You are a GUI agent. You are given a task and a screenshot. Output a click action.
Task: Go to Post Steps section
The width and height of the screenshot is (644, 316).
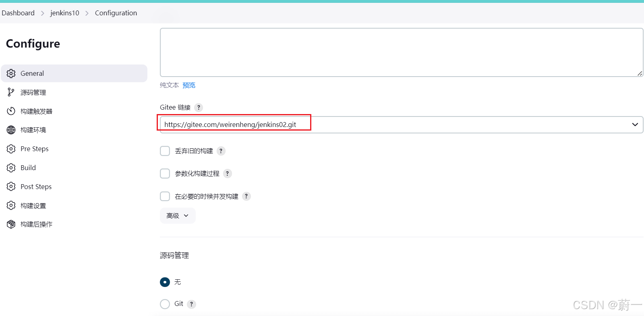[x=74, y=187]
